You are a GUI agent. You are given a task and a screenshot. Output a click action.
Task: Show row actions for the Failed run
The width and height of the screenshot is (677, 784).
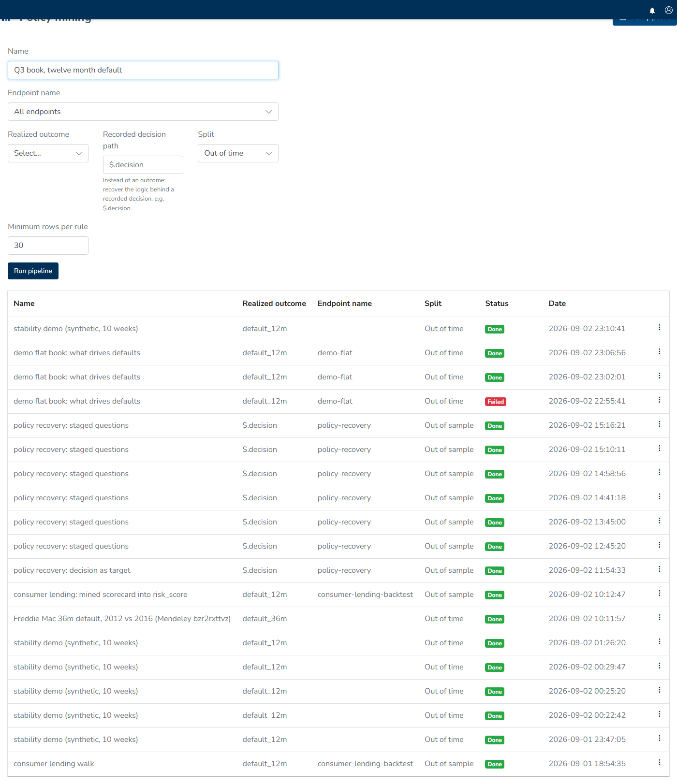(x=660, y=400)
